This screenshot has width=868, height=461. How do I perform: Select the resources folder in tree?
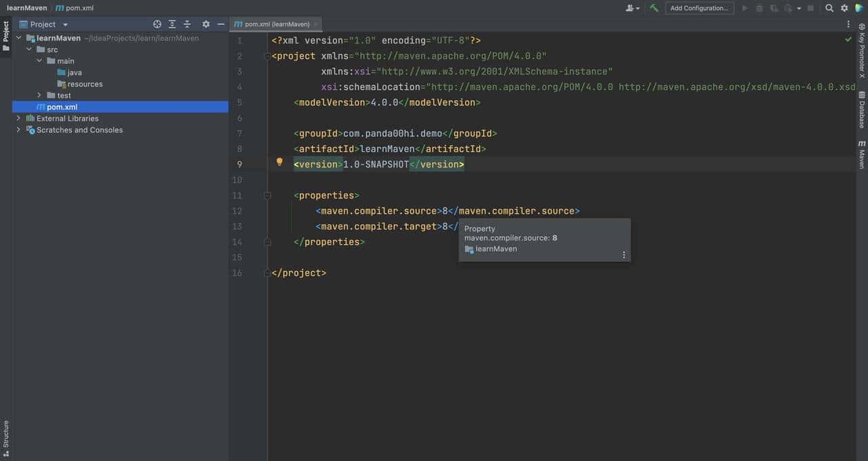pyautogui.click(x=85, y=84)
